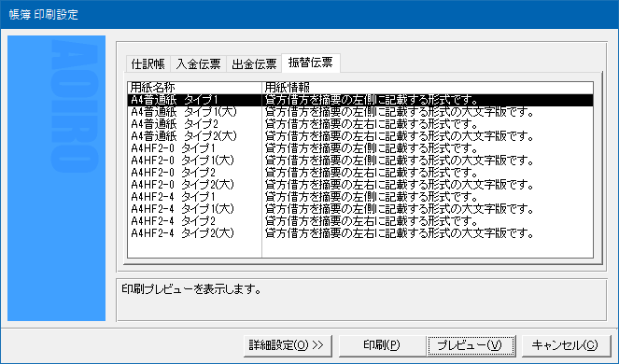Select row A4HF2-0 タイプ2(大)

tap(360, 185)
